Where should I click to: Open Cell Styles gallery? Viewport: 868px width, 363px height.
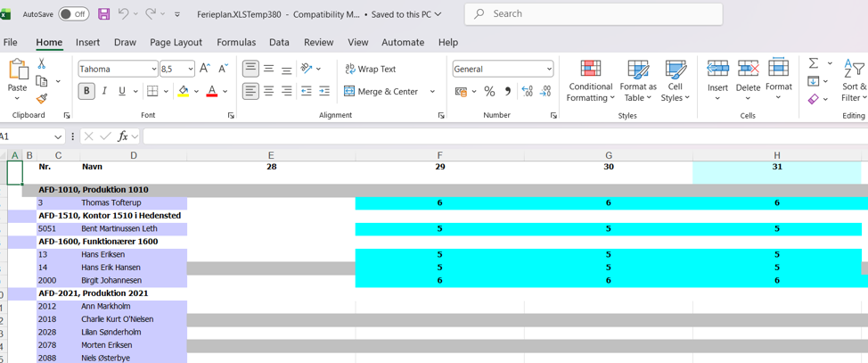pos(676,81)
